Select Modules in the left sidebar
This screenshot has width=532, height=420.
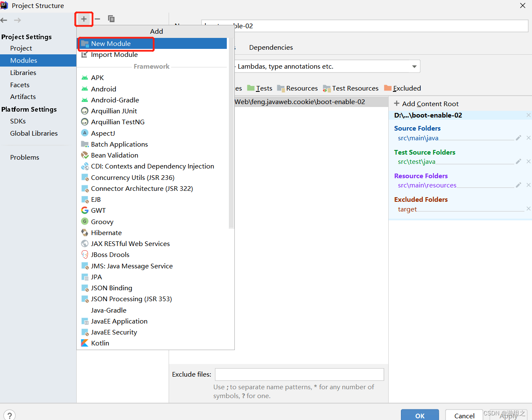tap(38, 60)
